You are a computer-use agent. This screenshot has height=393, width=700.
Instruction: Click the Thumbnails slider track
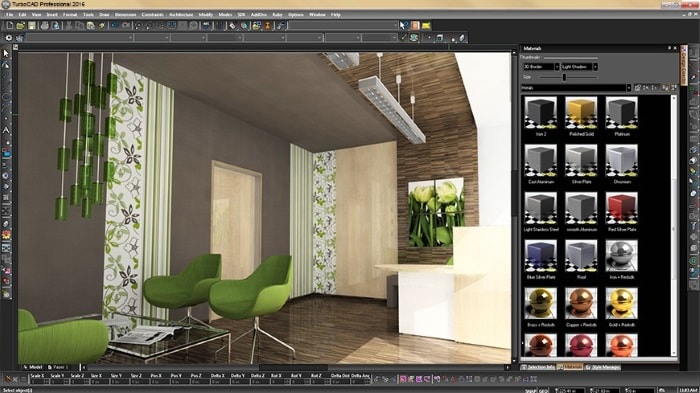pyautogui.click(x=571, y=58)
